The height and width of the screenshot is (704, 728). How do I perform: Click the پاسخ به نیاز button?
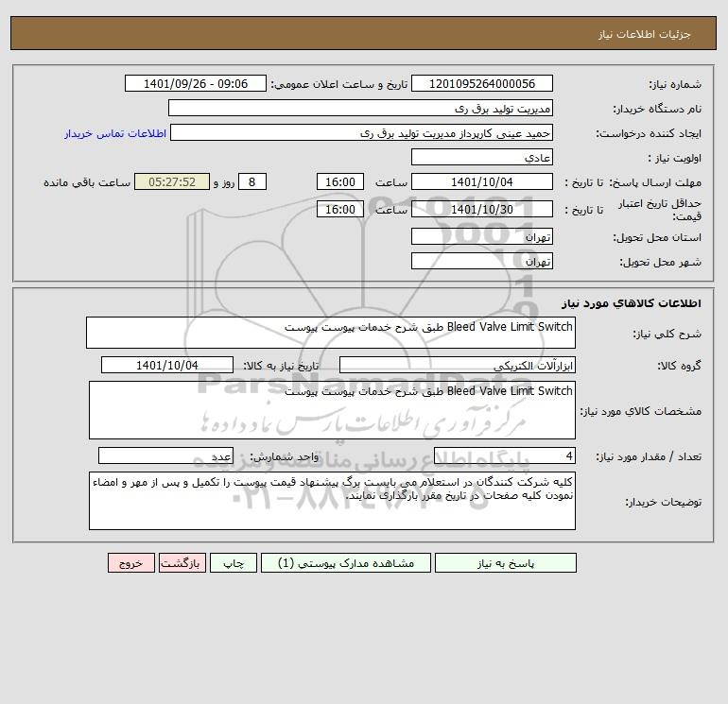[x=506, y=563]
